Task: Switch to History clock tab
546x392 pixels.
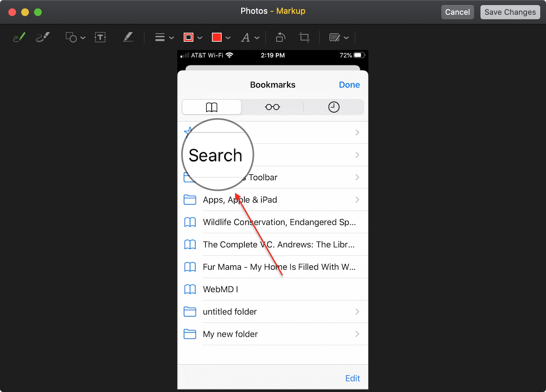Action: pos(334,107)
